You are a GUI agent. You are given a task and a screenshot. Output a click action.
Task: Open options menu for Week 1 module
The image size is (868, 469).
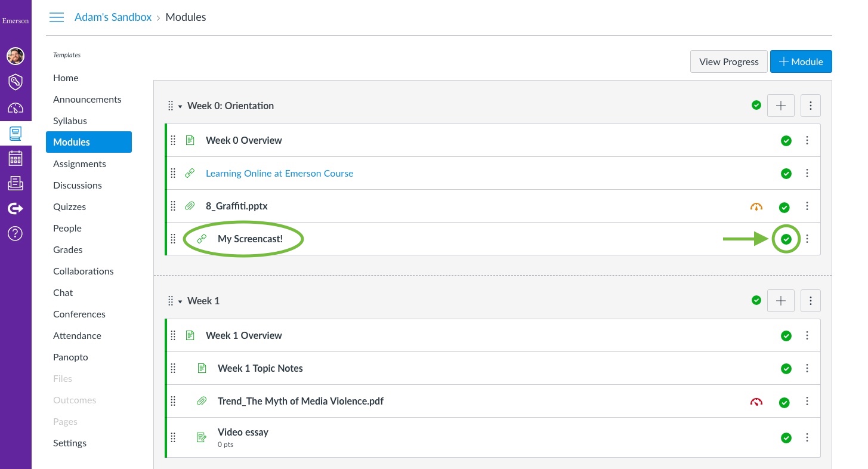(811, 301)
